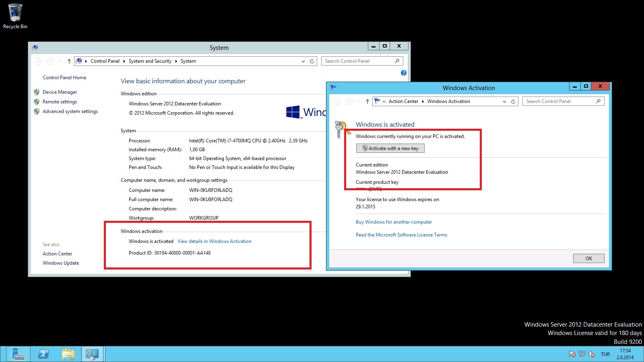Screen dimensions: 644x362
Task: Click the Remote settings shield icon
Action: point(37,102)
